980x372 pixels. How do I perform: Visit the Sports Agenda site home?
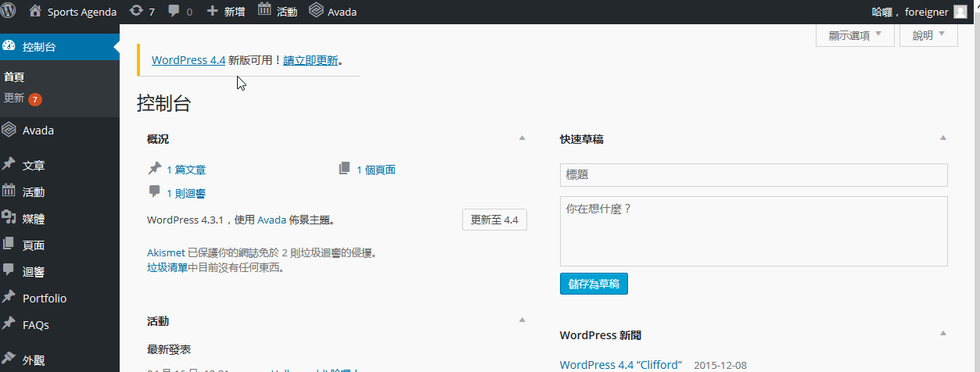[35, 12]
